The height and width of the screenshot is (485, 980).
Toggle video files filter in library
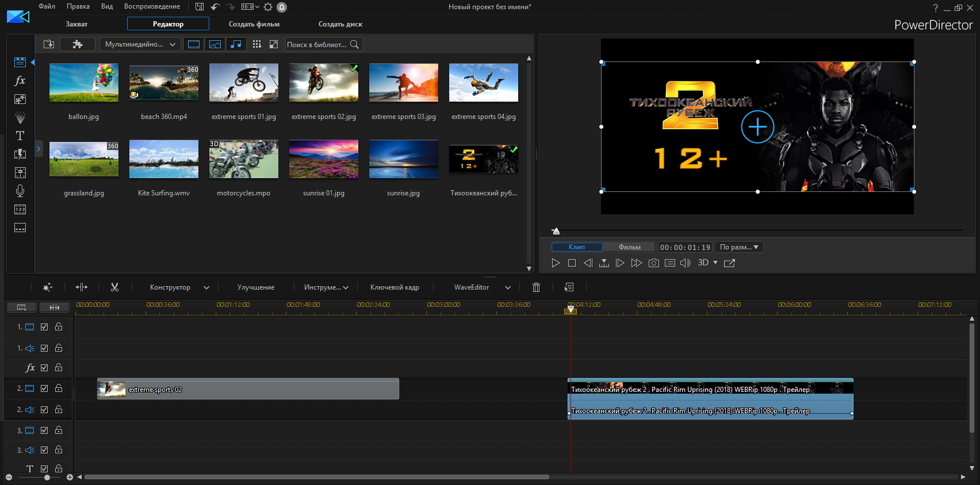(194, 44)
